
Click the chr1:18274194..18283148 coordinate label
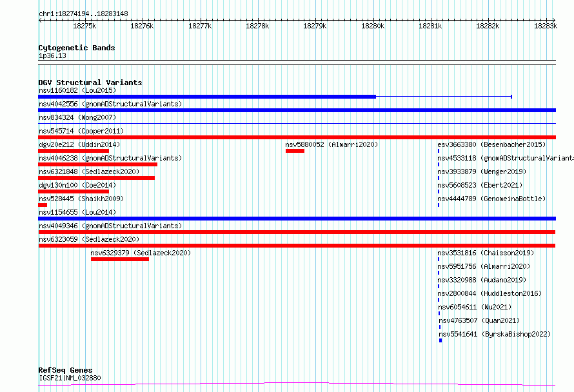point(83,14)
